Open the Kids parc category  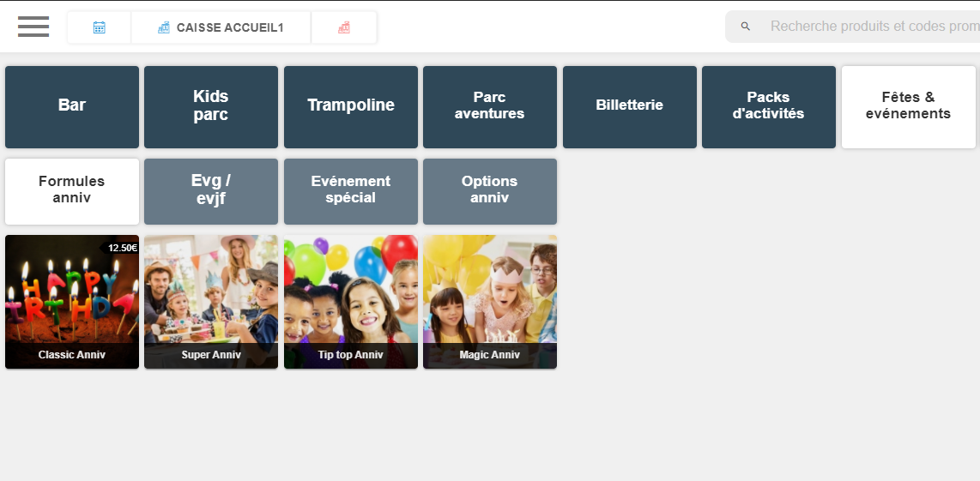click(210, 107)
